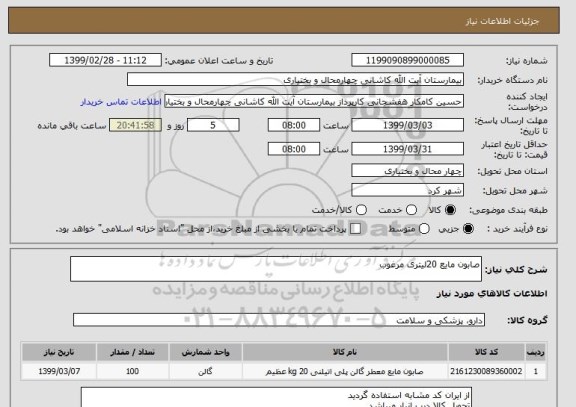This screenshot has height=407, width=576.
Task: Select the جزیی purchase type radio
Action: (468, 229)
